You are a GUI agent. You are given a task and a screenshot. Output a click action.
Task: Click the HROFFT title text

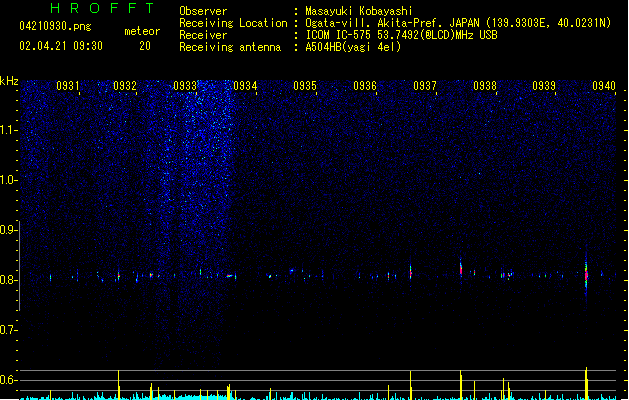[103, 8]
